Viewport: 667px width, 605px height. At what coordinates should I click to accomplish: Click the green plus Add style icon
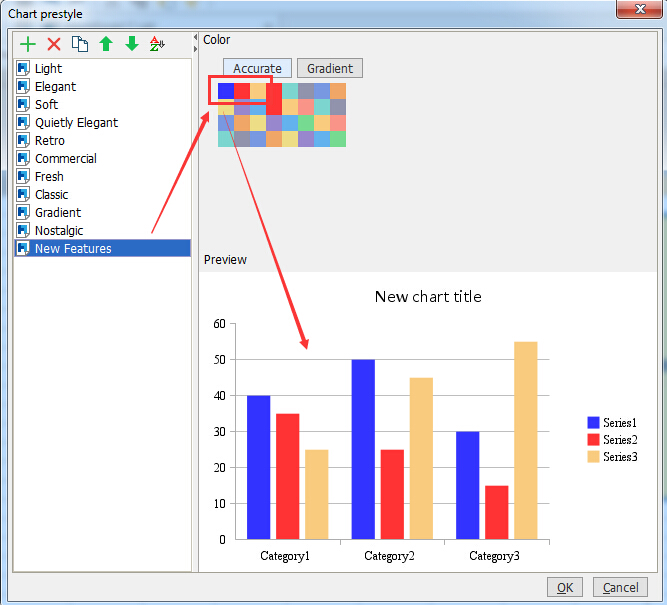click(28, 44)
